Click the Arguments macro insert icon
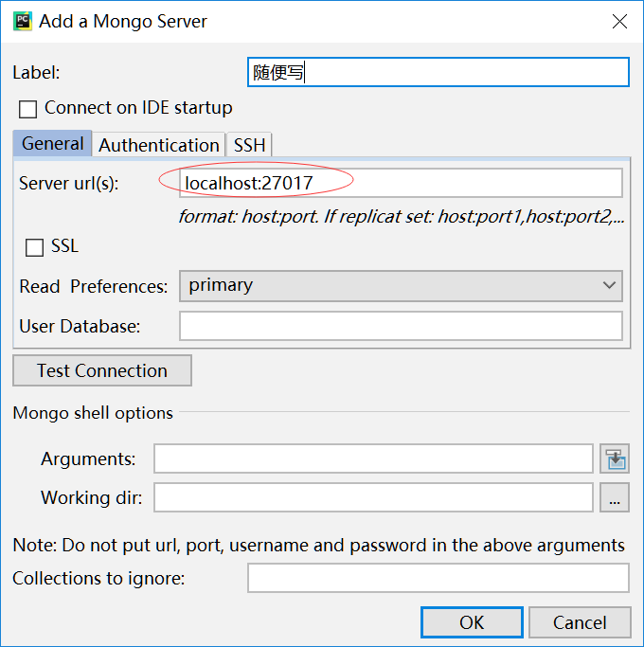Screen dimensions: 644x647 click(x=615, y=459)
